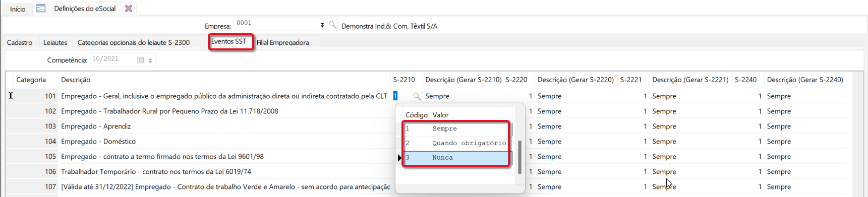Click the S-2240 value in row 106

pyautogui.click(x=760, y=172)
